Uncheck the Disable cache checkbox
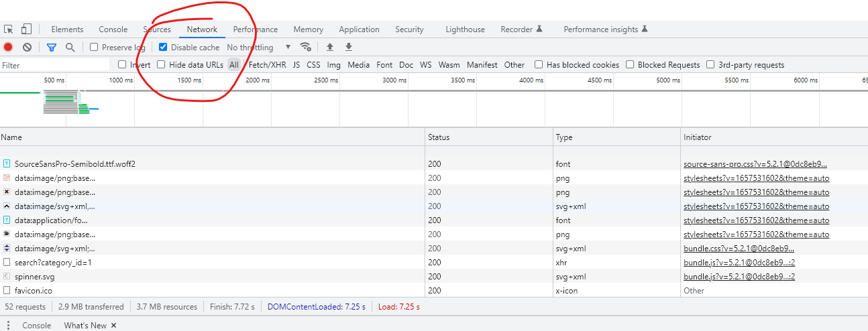The height and width of the screenshot is (331, 868). (163, 48)
